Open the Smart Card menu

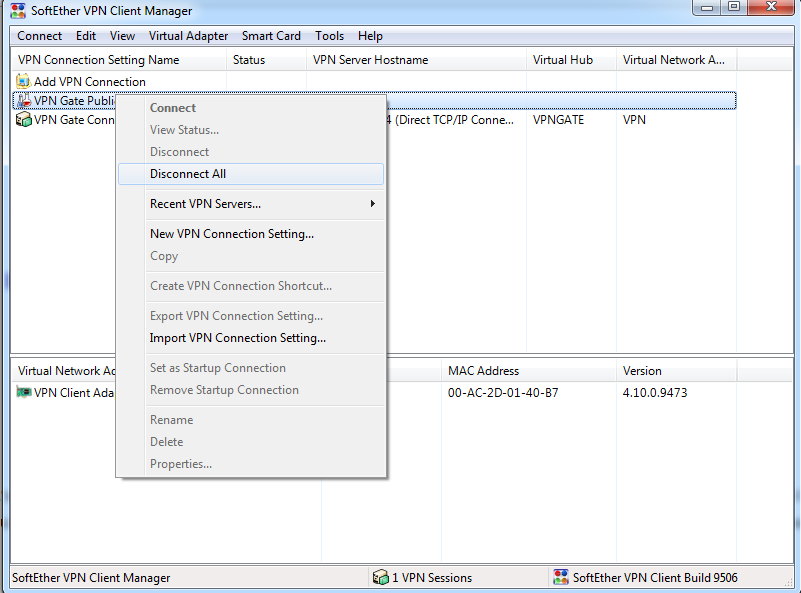tap(271, 36)
